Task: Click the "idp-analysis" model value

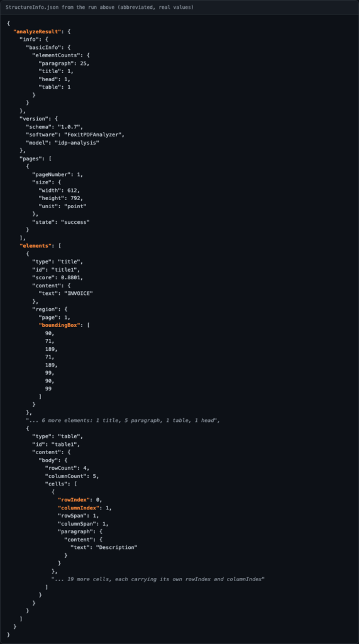Action: coord(77,143)
